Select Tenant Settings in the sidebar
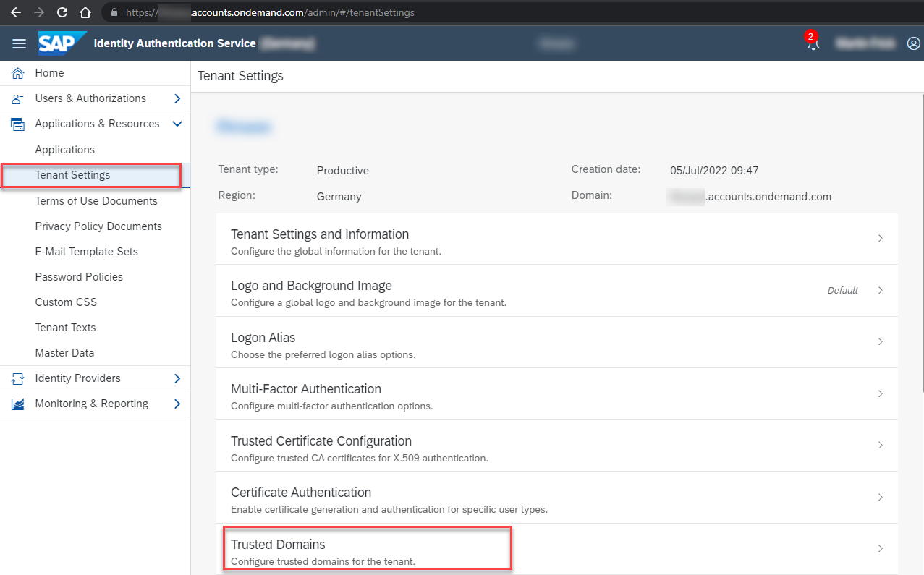Viewport: 924px width, 575px height. coord(95,175)
